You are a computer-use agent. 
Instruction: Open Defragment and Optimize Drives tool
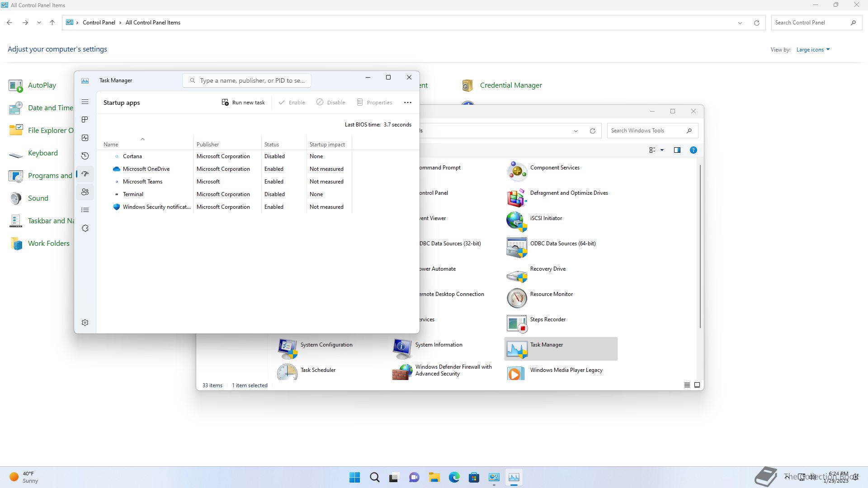point(561,197)
